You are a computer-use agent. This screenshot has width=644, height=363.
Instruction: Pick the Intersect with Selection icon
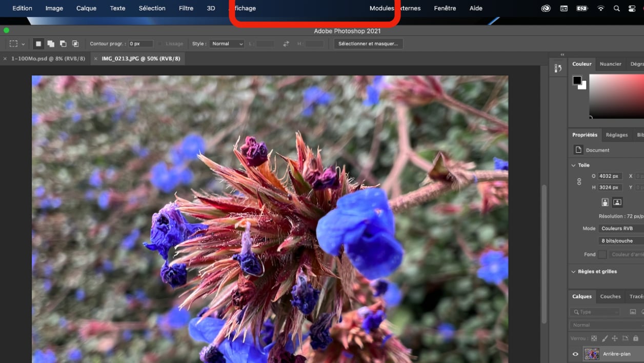pyautogui.click(x=75, y=44)
